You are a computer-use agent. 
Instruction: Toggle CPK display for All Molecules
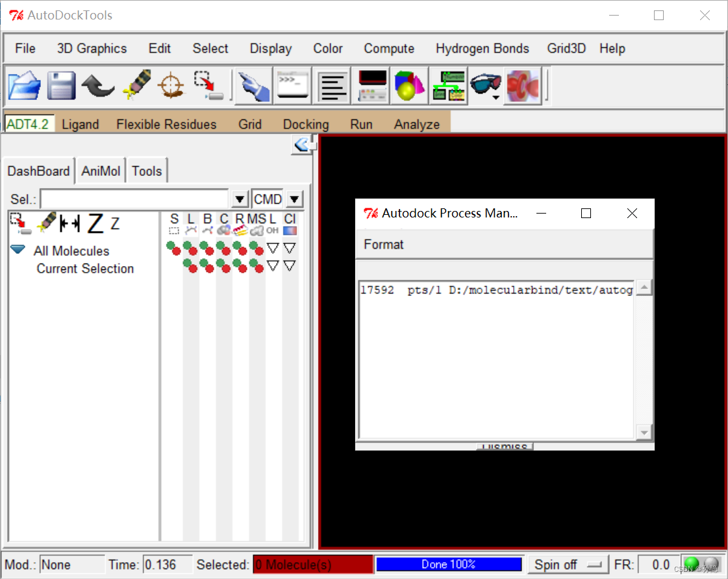tap(223, 248)
